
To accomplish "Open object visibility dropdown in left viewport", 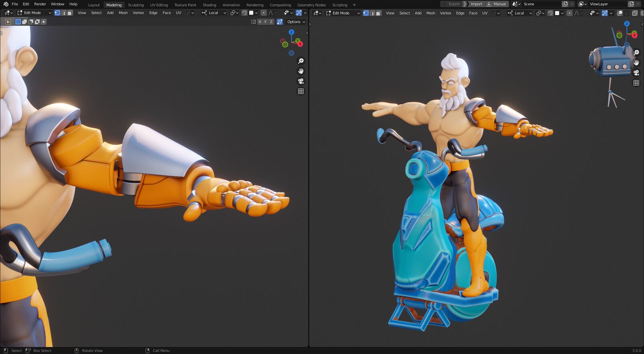I will (288, 13).
